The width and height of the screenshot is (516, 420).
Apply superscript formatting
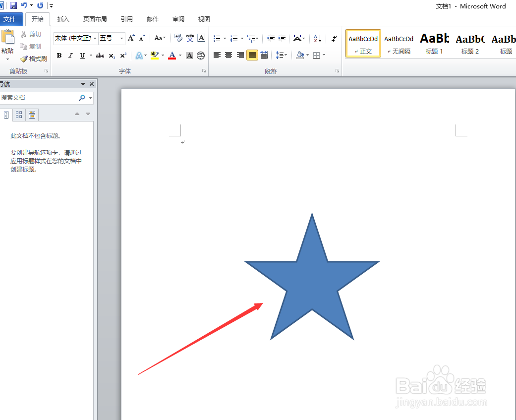(x=123, y=55)
